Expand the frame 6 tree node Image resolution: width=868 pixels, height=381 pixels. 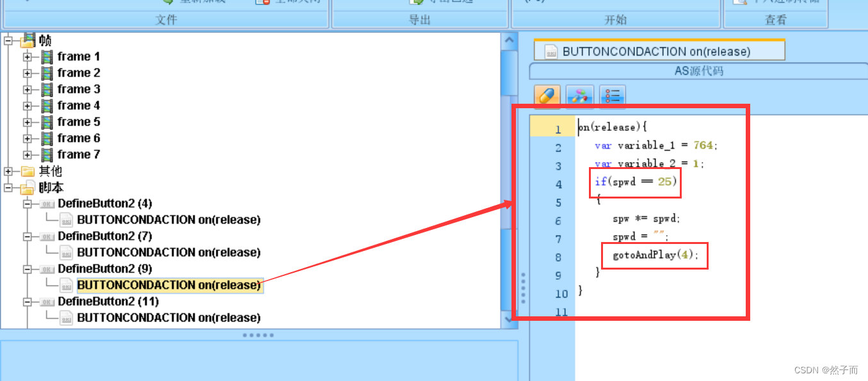pyautogui.click(x=28, y=138)
